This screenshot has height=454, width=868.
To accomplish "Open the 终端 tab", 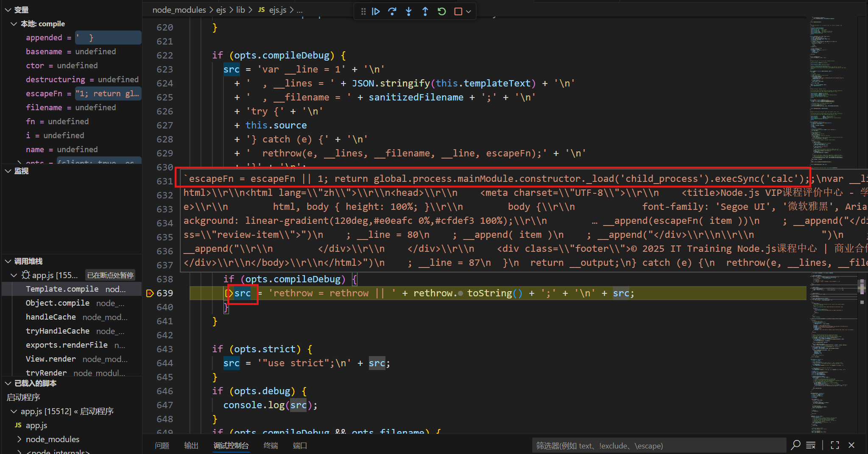I will pyautogui.click(x=271, y=446).
